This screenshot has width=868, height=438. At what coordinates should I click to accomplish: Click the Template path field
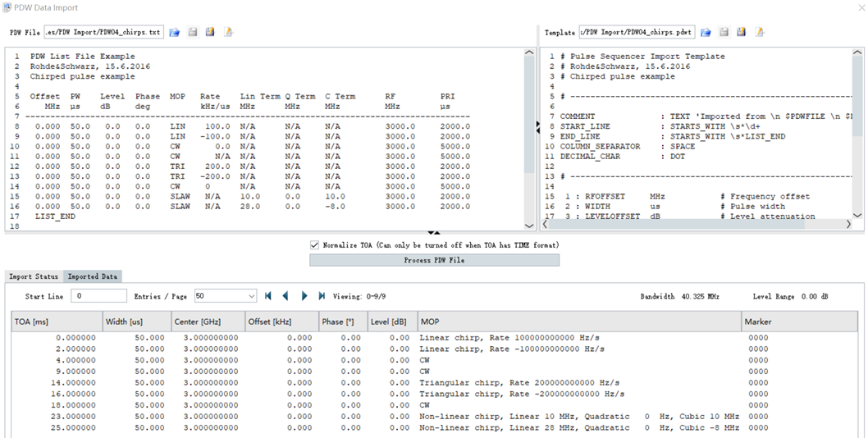pyautogui.click(x=637, y=33)
